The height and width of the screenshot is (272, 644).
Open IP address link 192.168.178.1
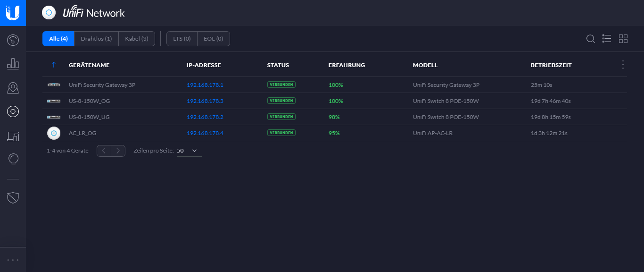click(x=205, y=85)
